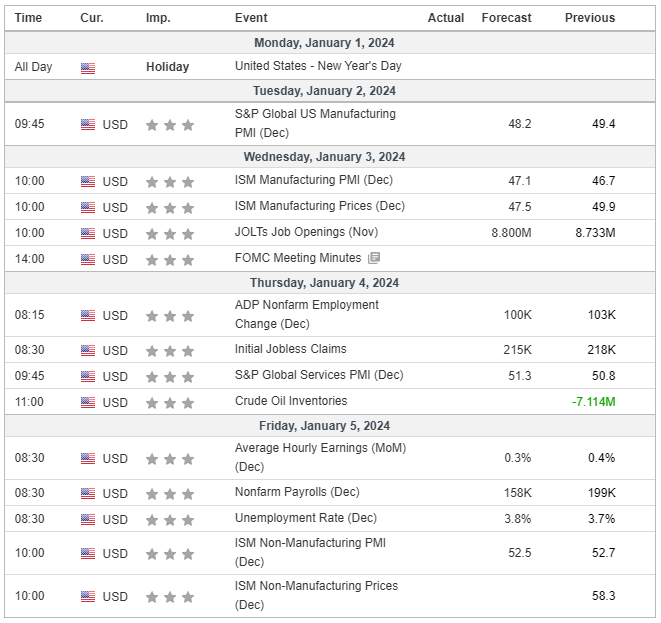The image size is (661, 623).
Task: Click the document icon beside FOMC Meeting Minutes
Action: point(374,258)
